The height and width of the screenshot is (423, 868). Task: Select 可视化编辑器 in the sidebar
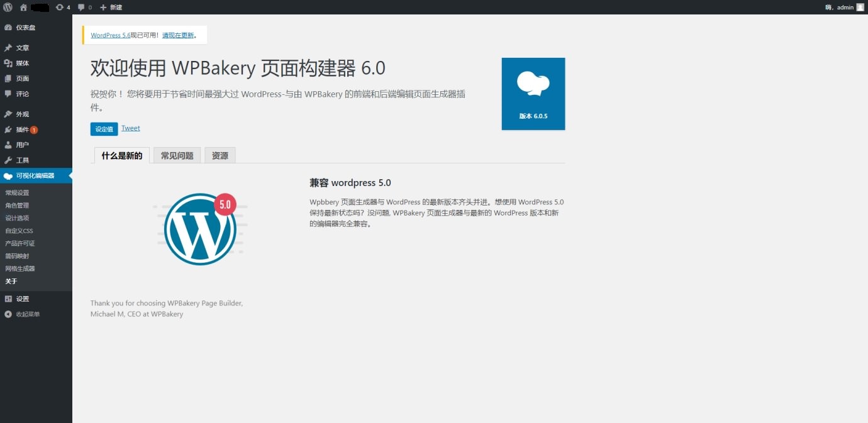tap(36, 175)
